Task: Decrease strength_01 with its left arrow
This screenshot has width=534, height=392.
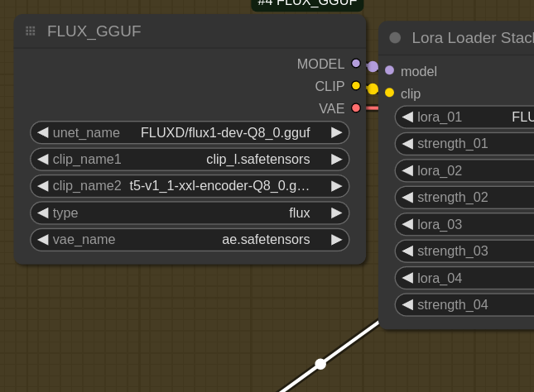Action: tap(407, 144)
